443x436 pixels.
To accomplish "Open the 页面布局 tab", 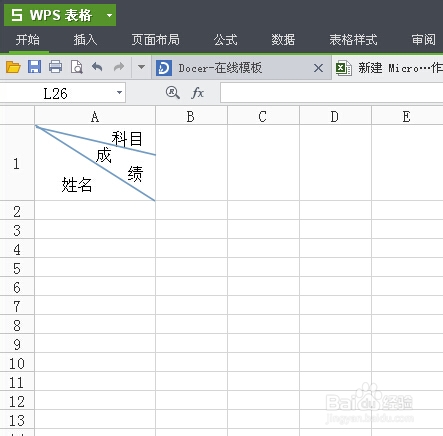I will coord(155,40).
